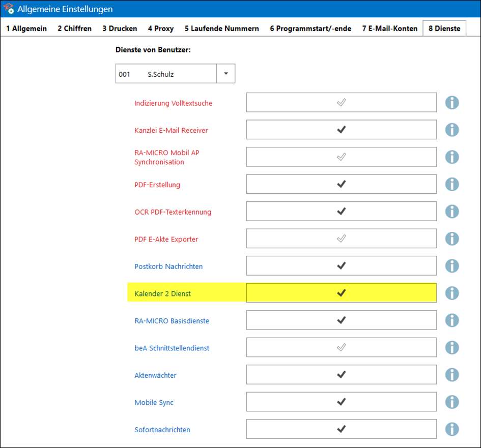Click the RA-MICRO Basisdienste label

coord(172,321)
